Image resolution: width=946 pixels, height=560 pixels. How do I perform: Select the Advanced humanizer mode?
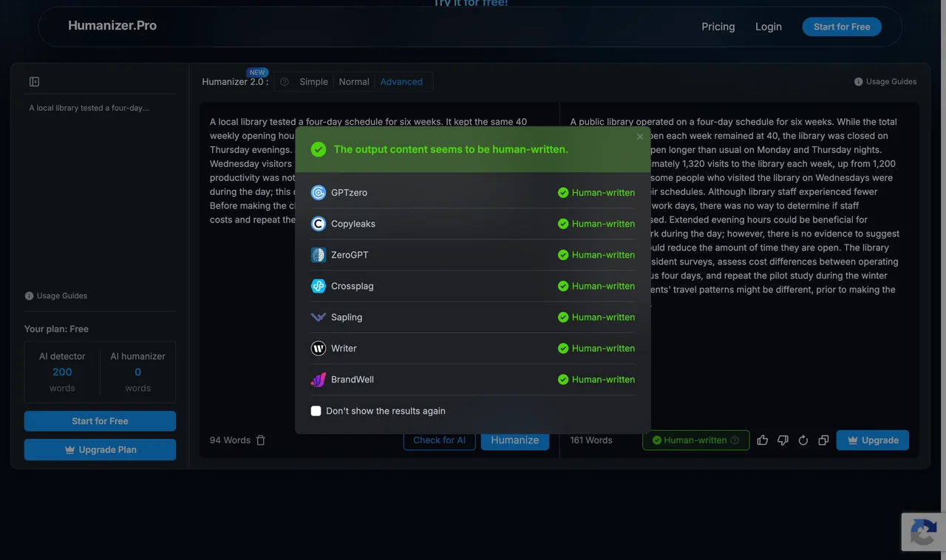401,82
